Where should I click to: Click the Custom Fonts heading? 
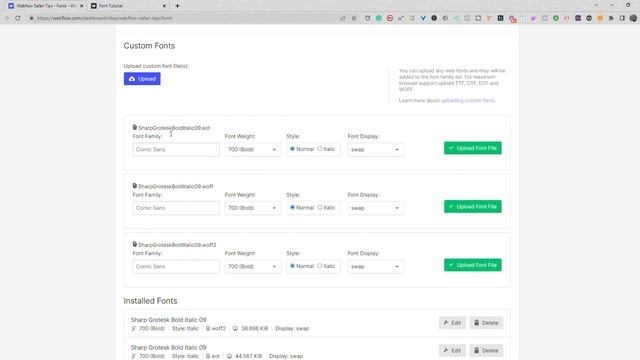pos(149,46)
